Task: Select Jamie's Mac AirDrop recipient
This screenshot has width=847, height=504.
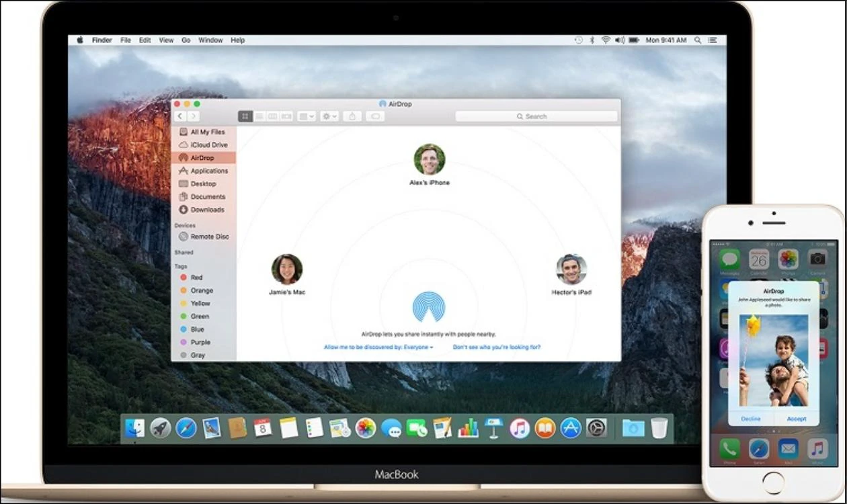Action: coord(287,274)
